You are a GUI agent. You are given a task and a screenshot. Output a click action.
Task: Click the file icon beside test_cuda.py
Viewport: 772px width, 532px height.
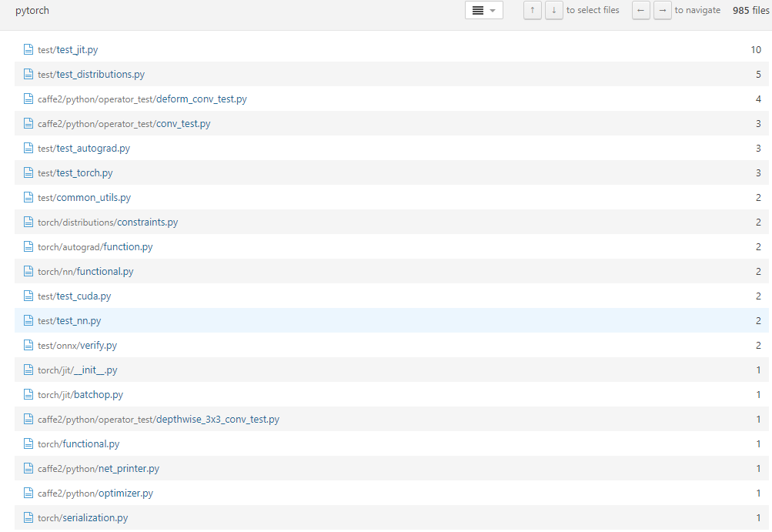pyautogui.click(x=28, y=296)
